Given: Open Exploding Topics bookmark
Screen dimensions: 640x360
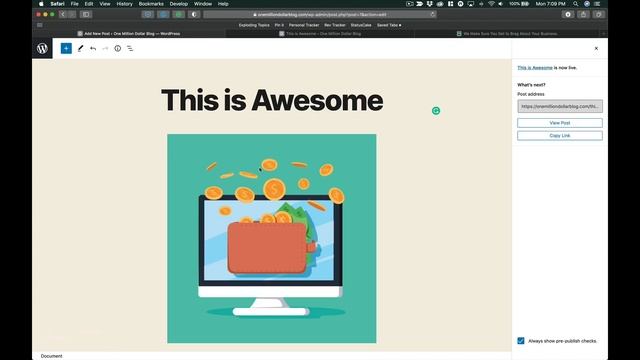Looking at the screenshot, I should click(x=254, y=25).
